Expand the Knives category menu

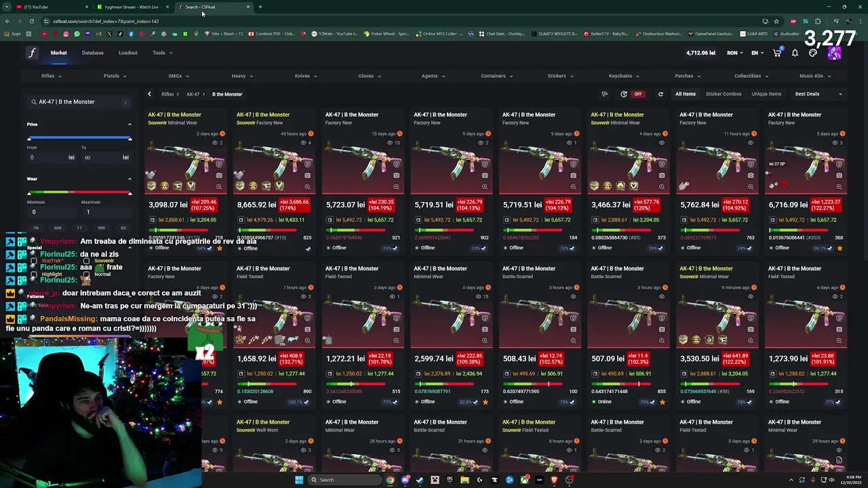306,76
